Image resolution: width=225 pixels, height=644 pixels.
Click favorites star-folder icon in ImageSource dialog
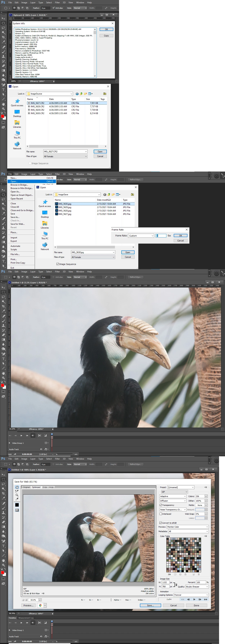(105, 94)
